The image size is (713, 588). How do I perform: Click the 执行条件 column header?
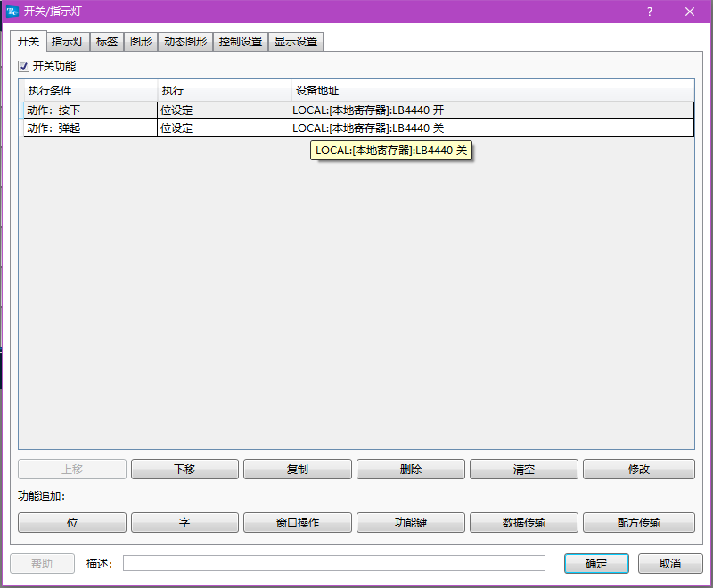coord(91,90)
